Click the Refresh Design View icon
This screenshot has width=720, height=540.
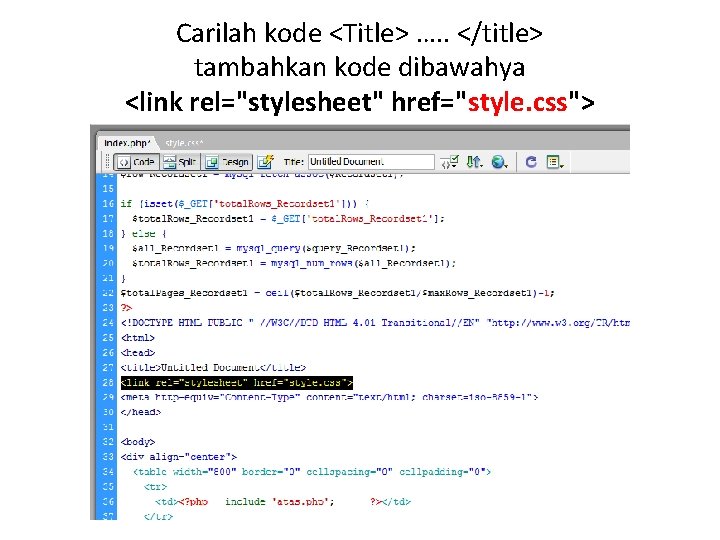pos(531,162)
